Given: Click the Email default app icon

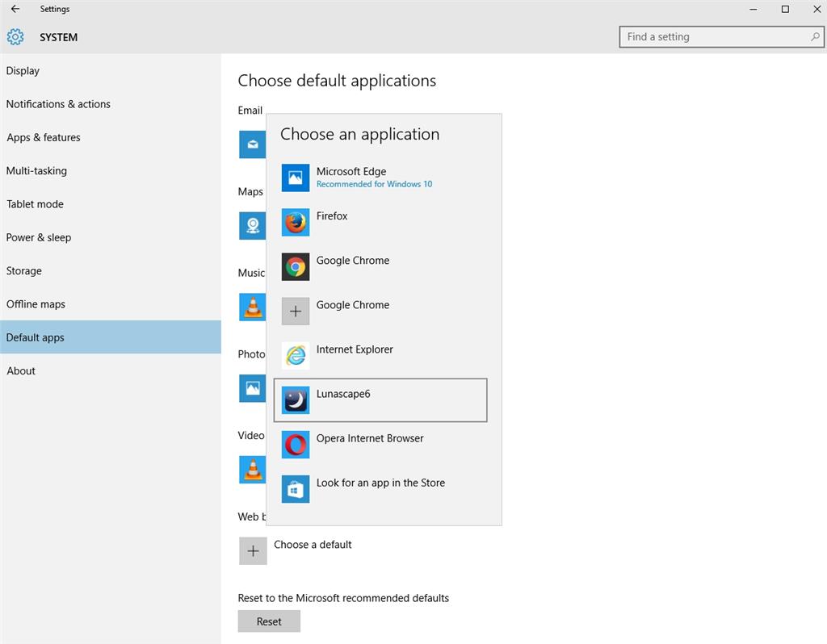Looking at the screenshot, I should 253,144.
